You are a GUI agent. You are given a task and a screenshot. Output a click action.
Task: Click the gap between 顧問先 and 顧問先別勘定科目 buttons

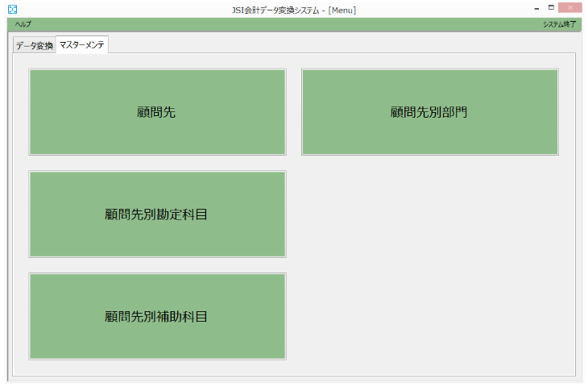coord(157,163)
